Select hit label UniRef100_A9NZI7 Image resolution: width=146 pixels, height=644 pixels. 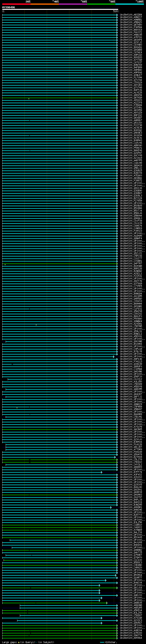131,17
